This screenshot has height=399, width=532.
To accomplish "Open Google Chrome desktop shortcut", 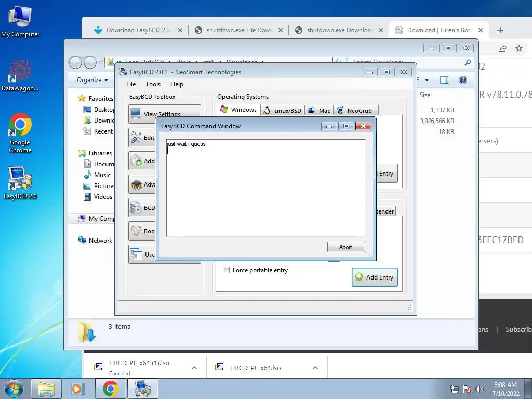I will [20, 132].
